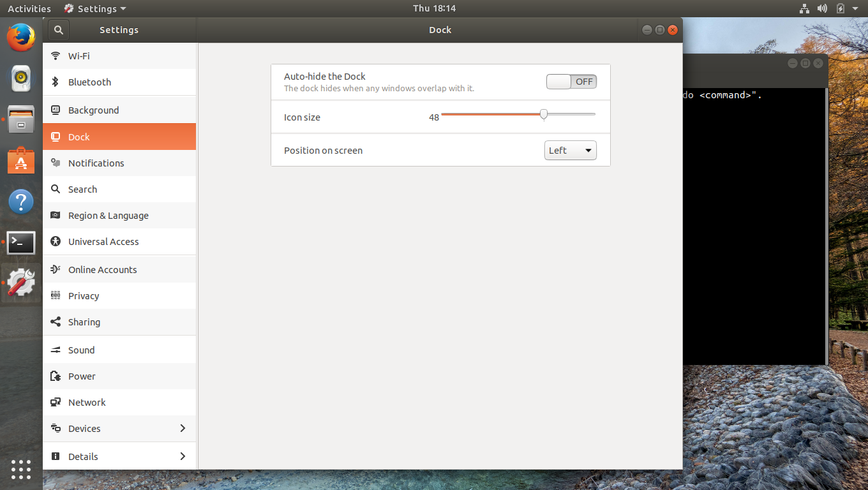The width and height of the screenshot is (868, 490).
Task: Click the Activities button
Action: [29, 9]
